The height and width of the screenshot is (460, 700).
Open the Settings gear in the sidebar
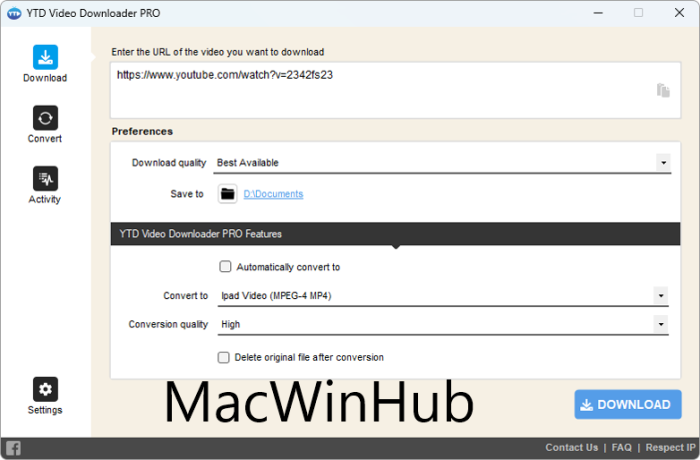45,396
